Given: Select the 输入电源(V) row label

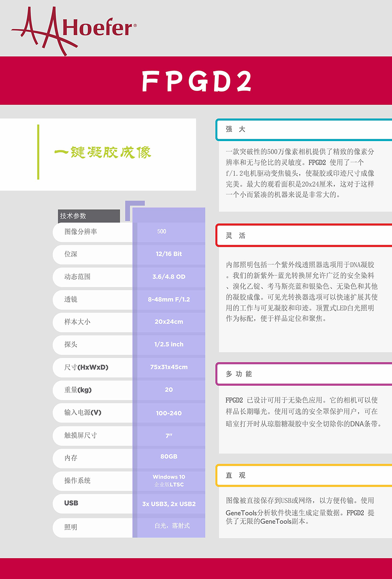Looking at the screenshot, I should pyautogui.click(x=83, y=412).
